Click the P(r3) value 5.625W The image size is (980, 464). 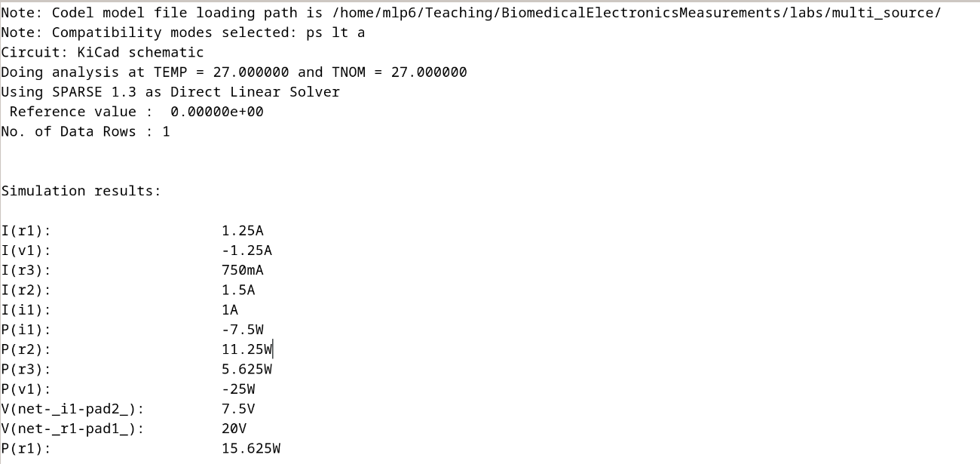(247, 369)
